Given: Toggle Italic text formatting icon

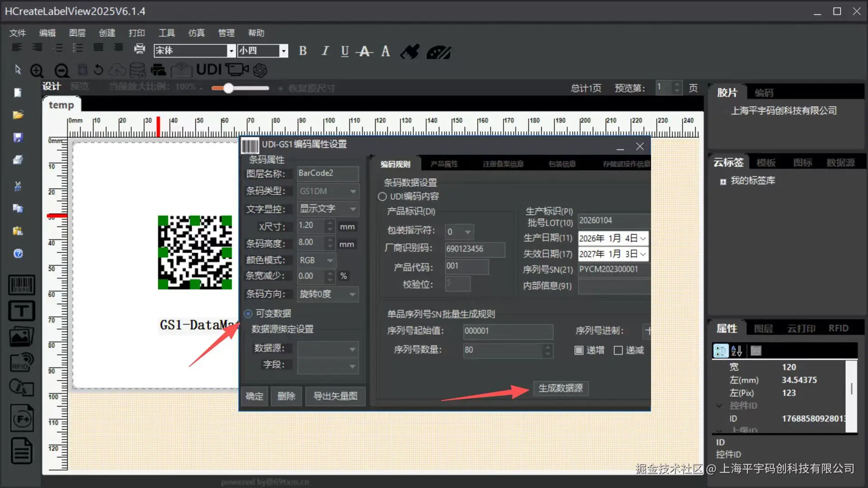Looking at the screenshot, I should [x=325, y=51].
